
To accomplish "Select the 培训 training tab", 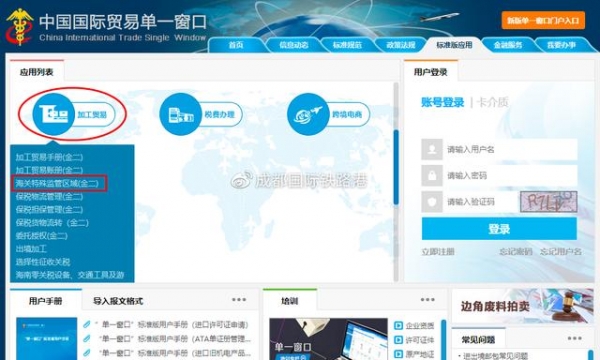I will click(x=290, y=301).
